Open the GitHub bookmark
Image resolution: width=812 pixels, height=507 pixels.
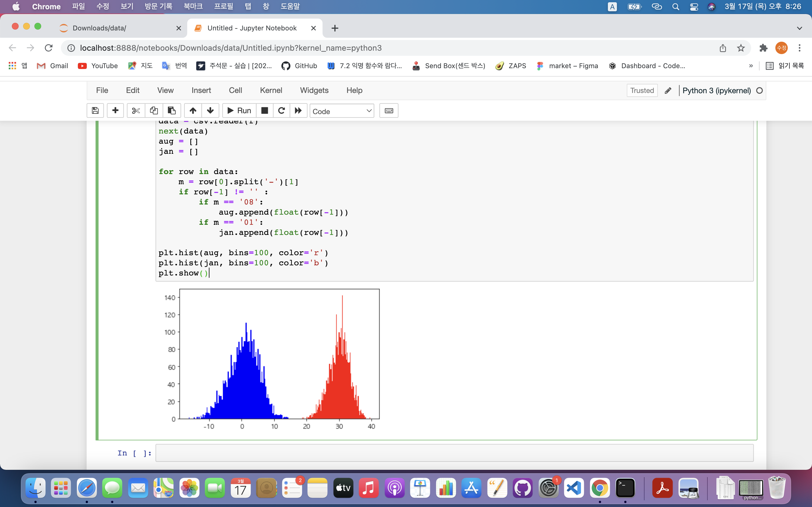pyautogui.click(x=299, y=66)
